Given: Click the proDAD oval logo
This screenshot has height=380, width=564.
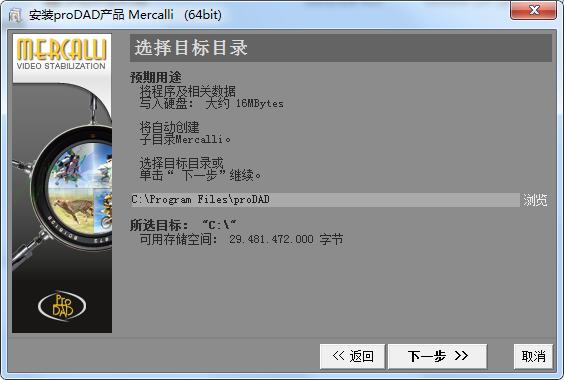Looking at the screenshot, I should pyautogui.click(x=62, y=306).
